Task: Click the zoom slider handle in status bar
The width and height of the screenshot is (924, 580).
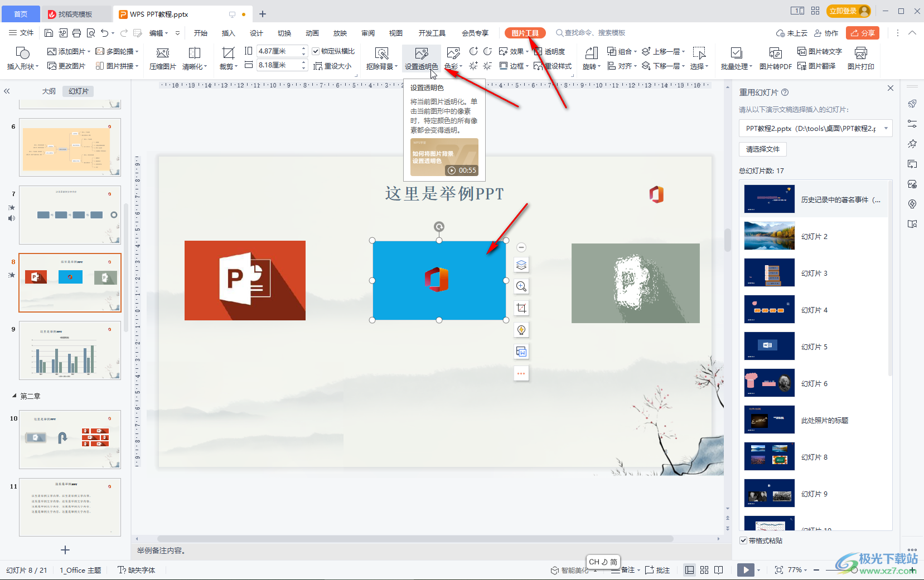Action: pos(854,570)
